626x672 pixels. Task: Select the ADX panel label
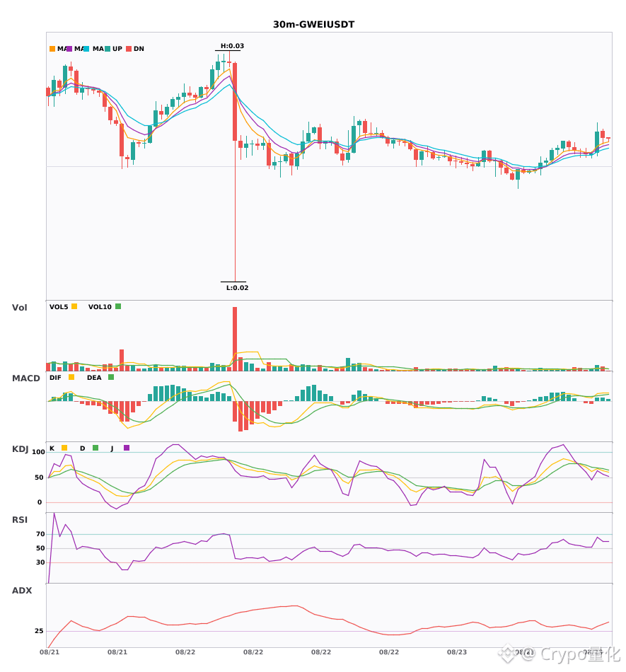22,591
